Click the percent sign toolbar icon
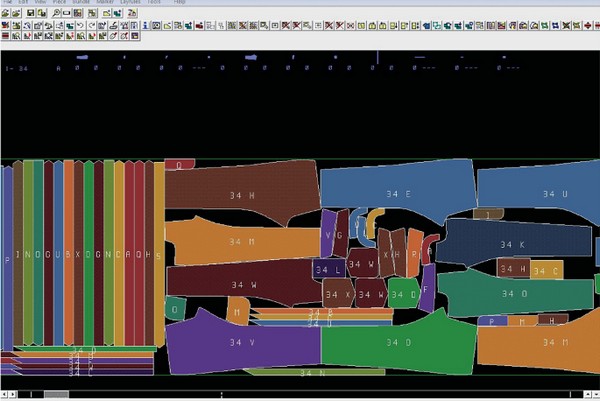The image size is (600, 401). [x=221, y=26]
